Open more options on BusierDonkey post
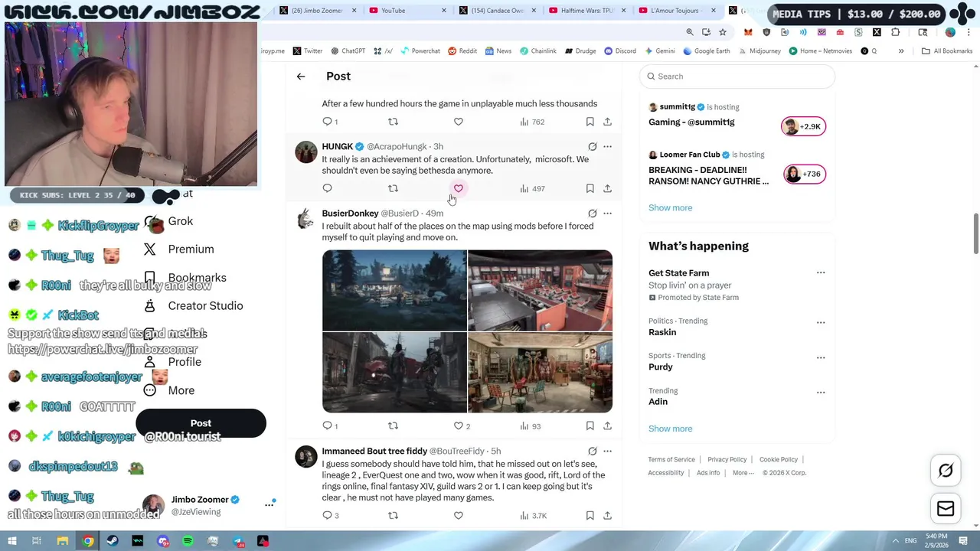 coord(607,214)
